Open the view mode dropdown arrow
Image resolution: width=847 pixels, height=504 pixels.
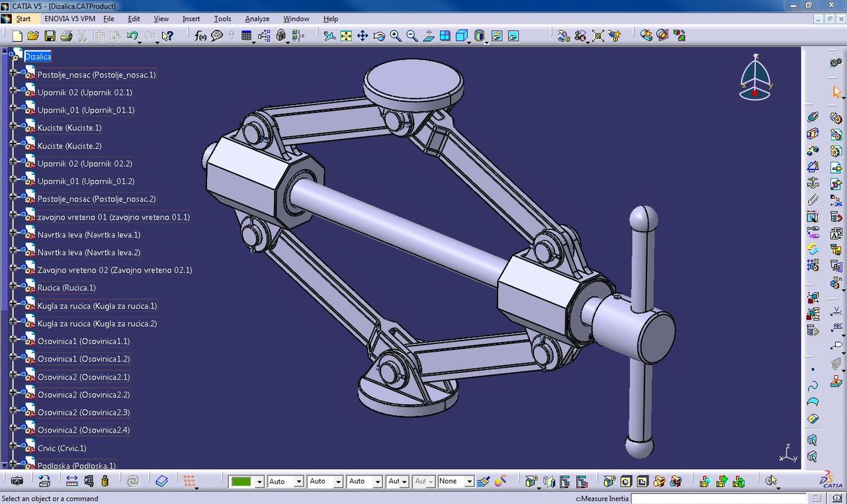click(x=486, y=42)
